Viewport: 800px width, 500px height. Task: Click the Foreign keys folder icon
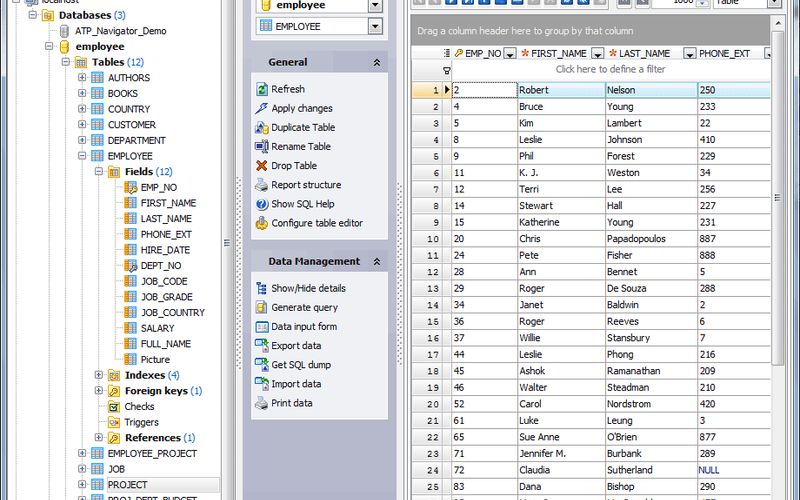coord(114,391)
